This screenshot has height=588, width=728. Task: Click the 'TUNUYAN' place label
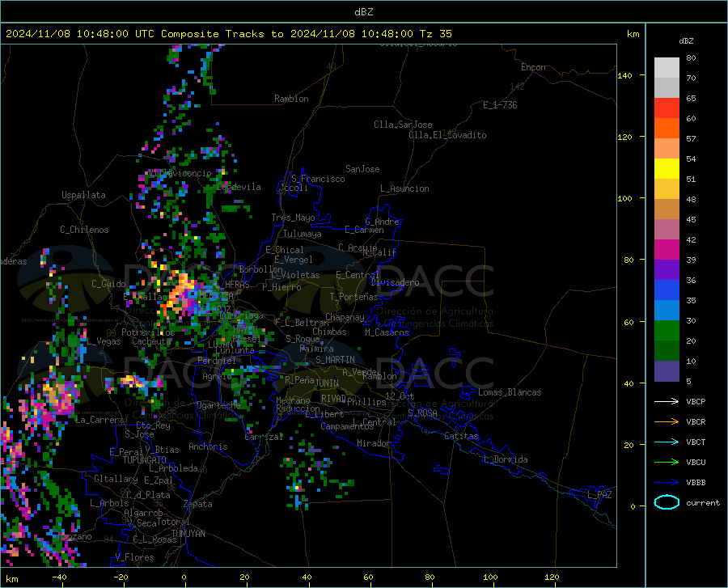point(188,534)
